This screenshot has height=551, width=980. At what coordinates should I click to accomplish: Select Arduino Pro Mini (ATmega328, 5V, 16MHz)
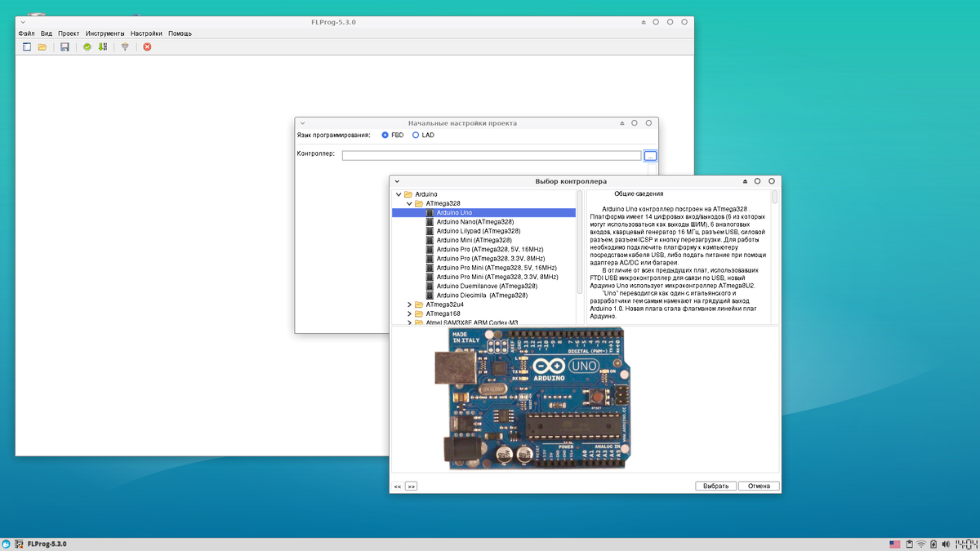497,268
